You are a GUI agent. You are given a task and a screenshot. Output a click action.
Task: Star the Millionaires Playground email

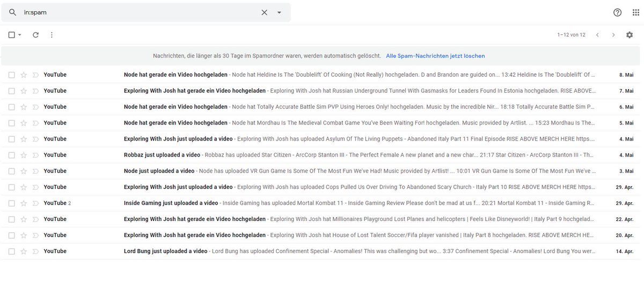[x=24, y=219]
